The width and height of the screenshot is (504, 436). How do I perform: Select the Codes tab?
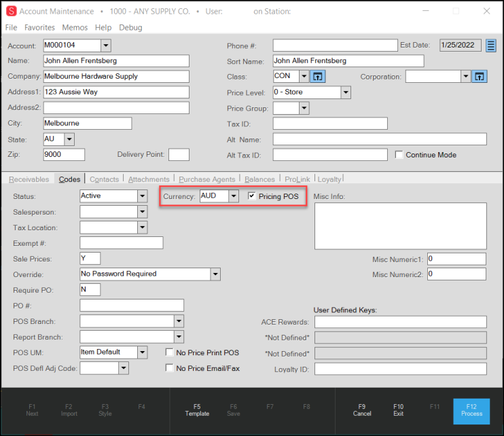pos(69,179)
